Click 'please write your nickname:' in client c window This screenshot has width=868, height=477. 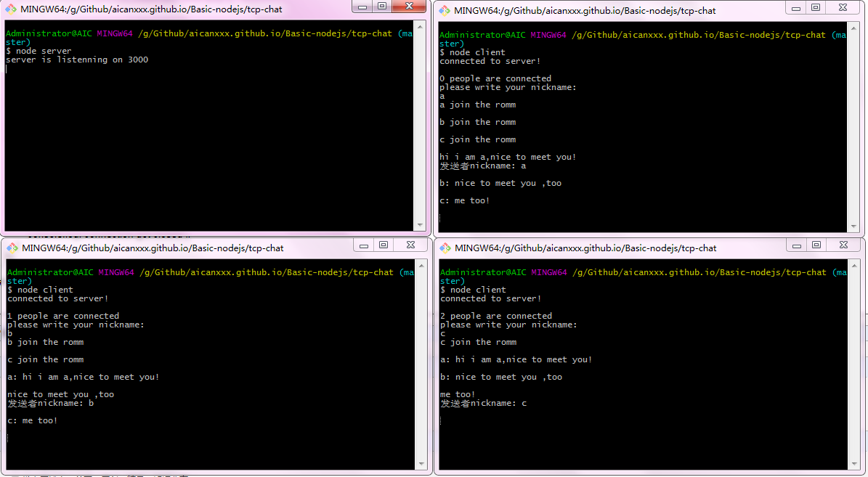point(508,325)
